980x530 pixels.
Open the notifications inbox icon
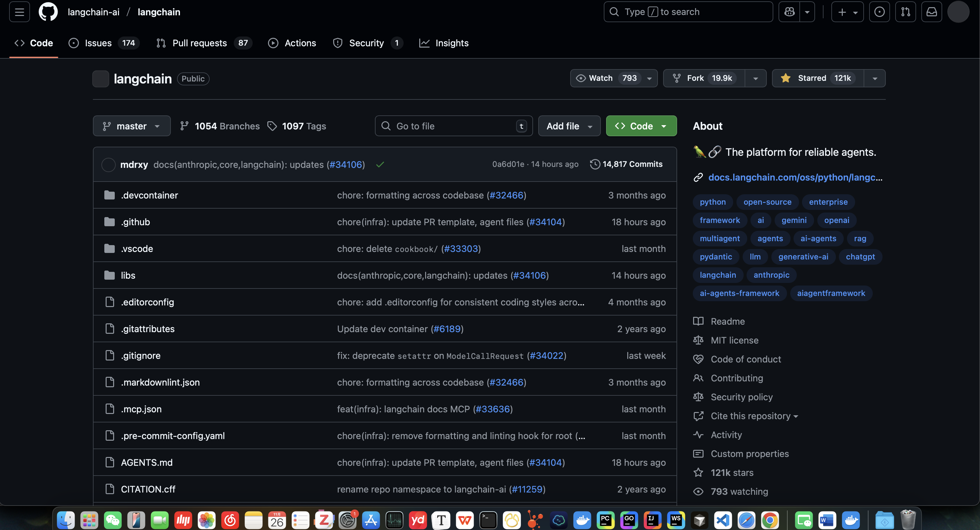click(x=931, y=12)
